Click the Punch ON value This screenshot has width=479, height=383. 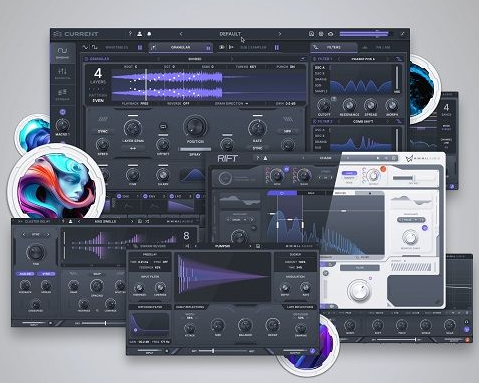pyautogui.click(x=292, y=67)
